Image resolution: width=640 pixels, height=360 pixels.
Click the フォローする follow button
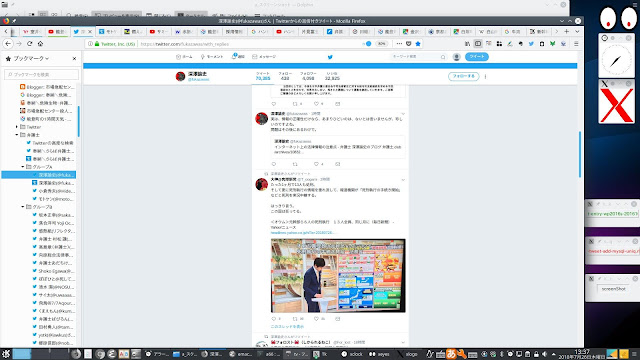(x=464, y=76)
